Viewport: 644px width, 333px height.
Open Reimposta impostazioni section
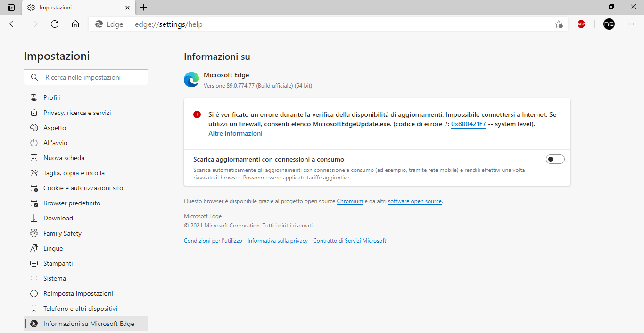click(86, 293)
